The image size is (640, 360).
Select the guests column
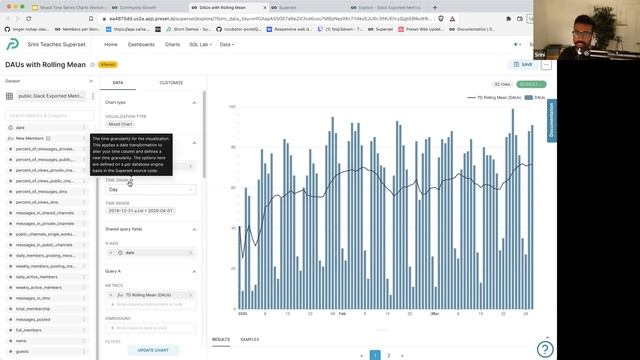(47, 351)
